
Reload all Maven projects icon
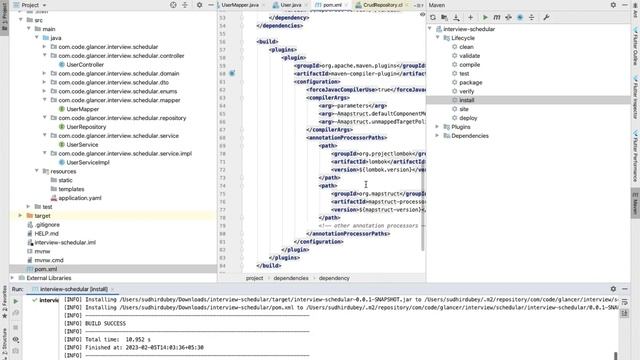433,18
